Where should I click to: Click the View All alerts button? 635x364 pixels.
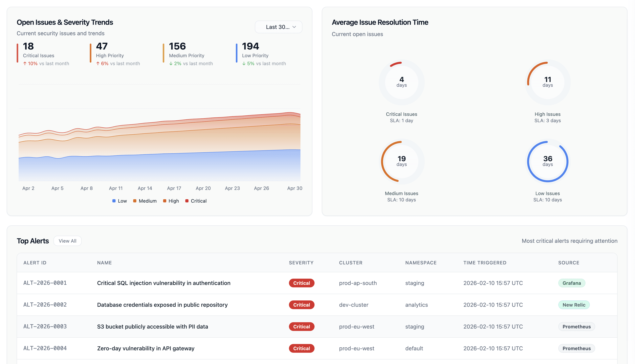67,241
